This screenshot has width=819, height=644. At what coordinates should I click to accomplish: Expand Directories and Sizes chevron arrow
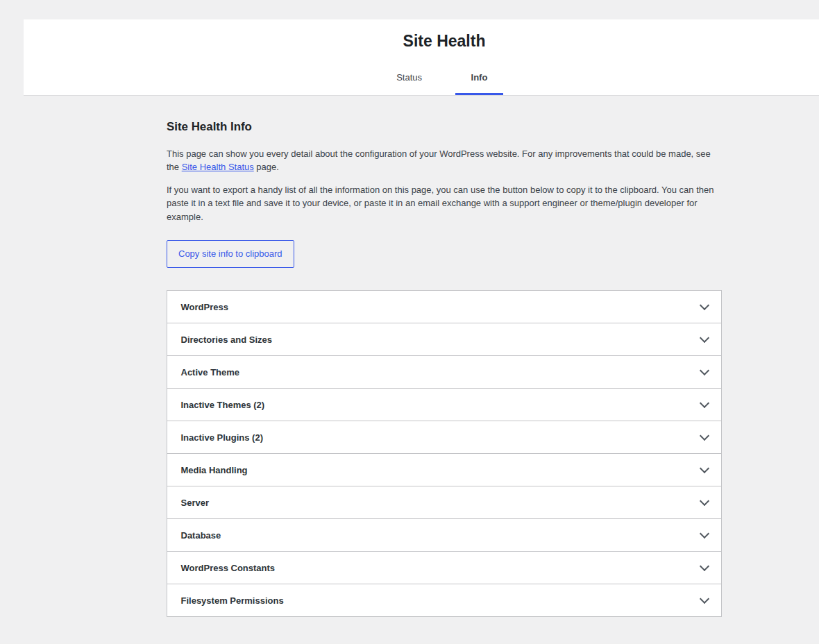[x=704, y=340]
